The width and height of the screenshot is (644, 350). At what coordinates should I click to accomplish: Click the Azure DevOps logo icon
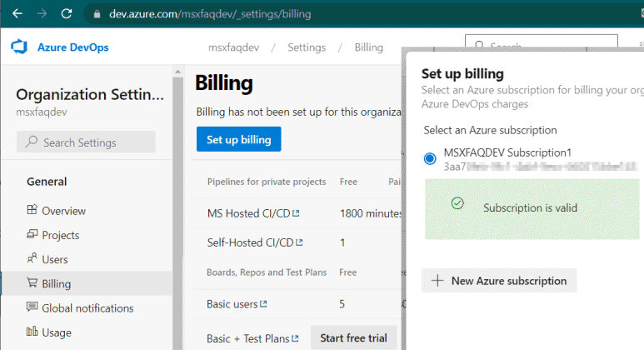(x=19, y=47)
